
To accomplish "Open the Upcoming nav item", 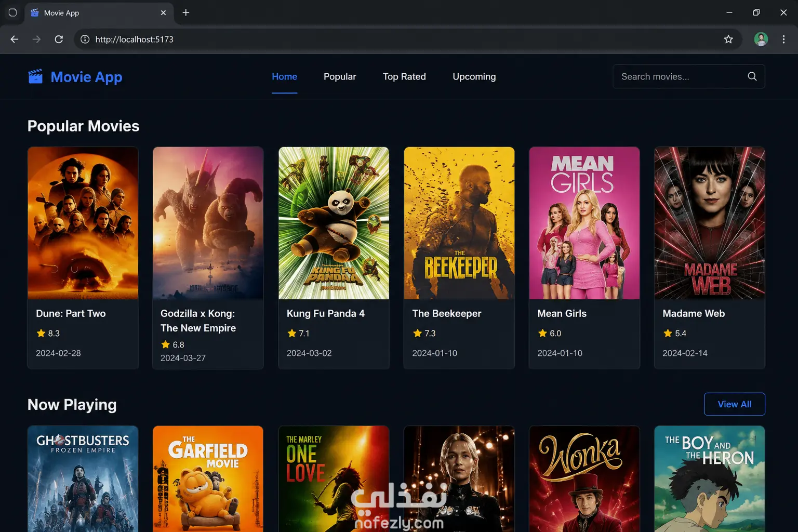I will tap(474, 76).
